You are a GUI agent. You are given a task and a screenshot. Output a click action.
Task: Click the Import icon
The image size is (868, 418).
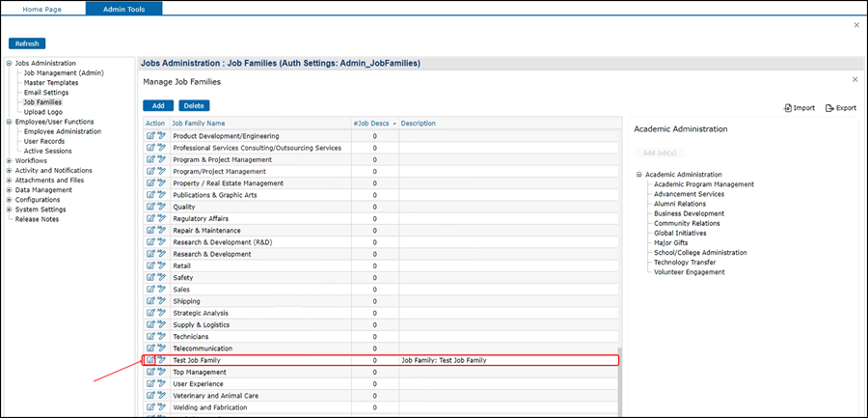(x=788, y=108)
